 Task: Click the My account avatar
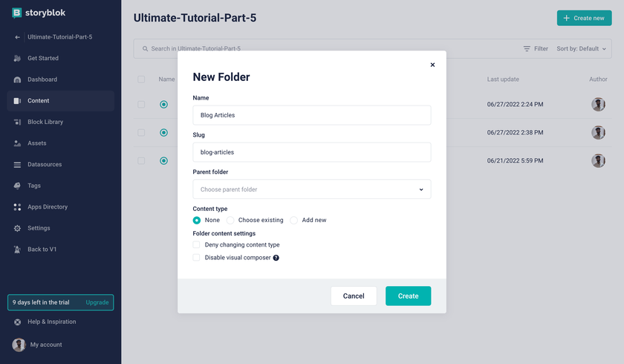pyautogui.click(x=19, y=345)
